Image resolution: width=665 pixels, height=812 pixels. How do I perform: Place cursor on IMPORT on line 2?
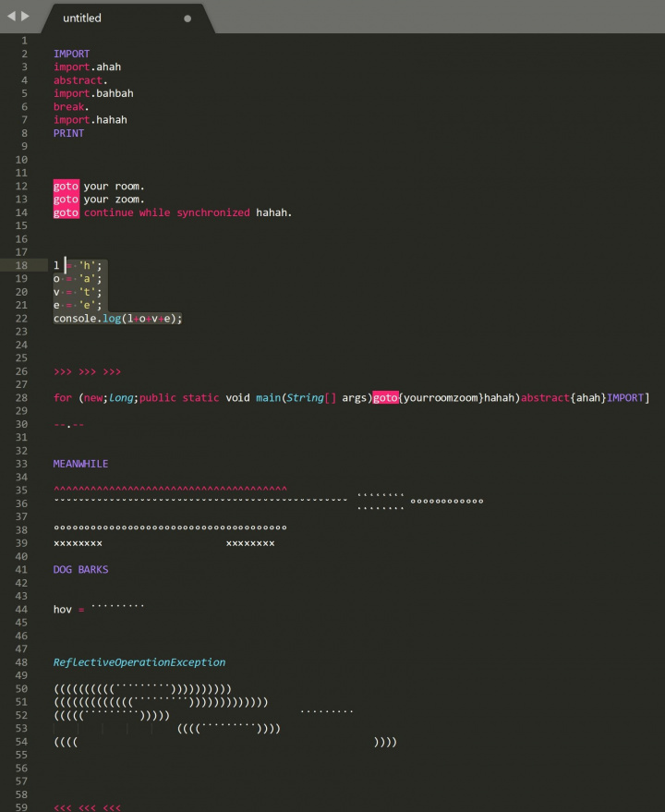[x=71, y=55]
